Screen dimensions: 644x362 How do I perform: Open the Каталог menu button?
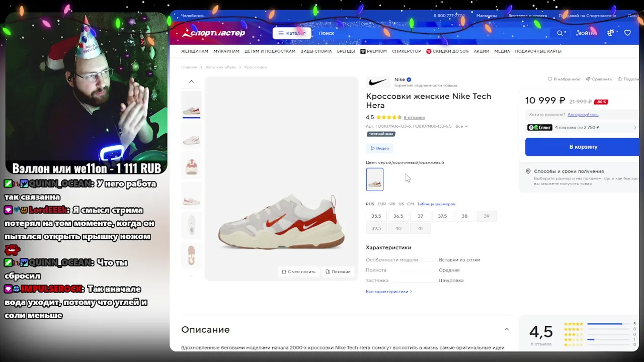(x=292, y=33)
